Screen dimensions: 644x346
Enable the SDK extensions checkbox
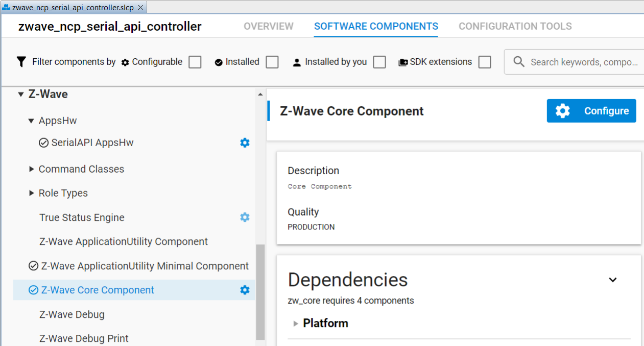(485, 62)
